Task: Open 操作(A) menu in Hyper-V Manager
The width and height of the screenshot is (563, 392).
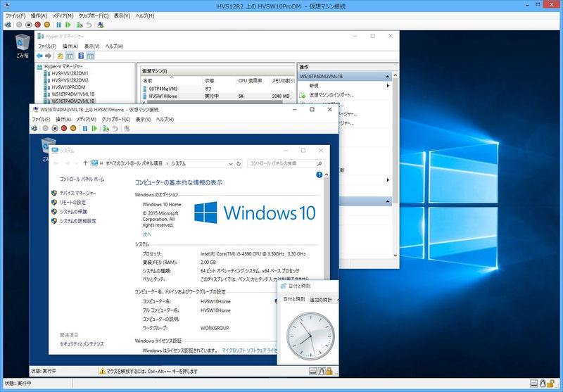Action: pos(70,46)
